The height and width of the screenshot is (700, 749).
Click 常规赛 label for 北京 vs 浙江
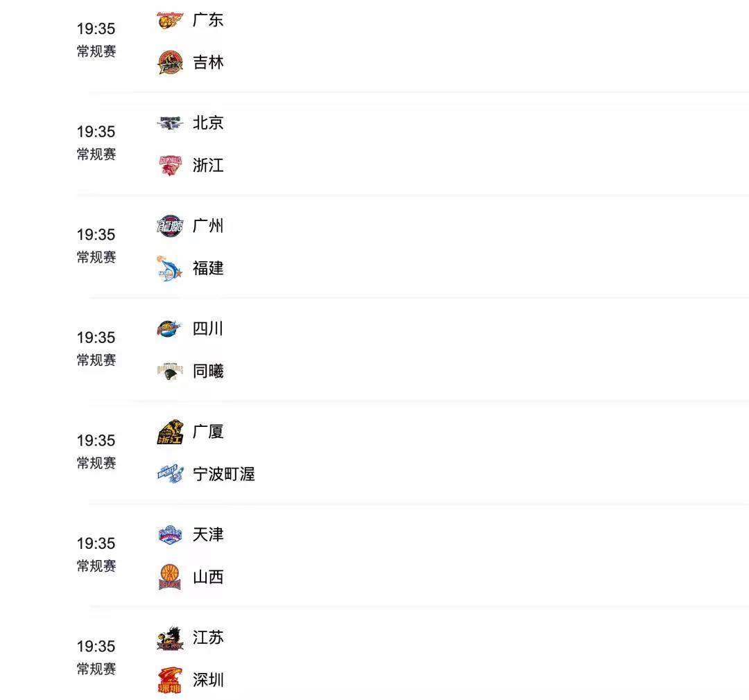(96, 155)
